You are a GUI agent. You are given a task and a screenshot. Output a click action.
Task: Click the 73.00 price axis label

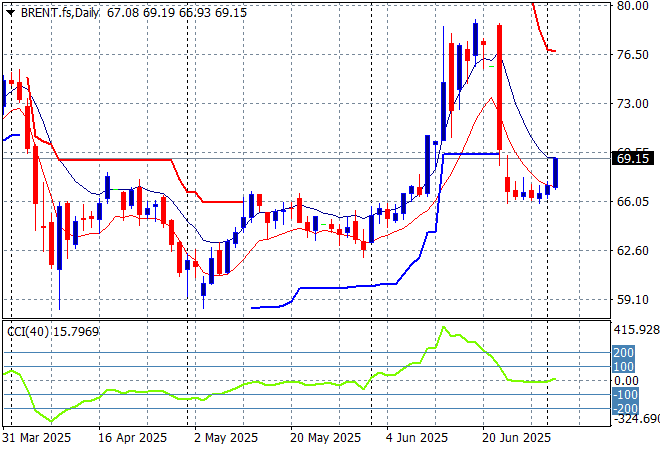[632, 103]
